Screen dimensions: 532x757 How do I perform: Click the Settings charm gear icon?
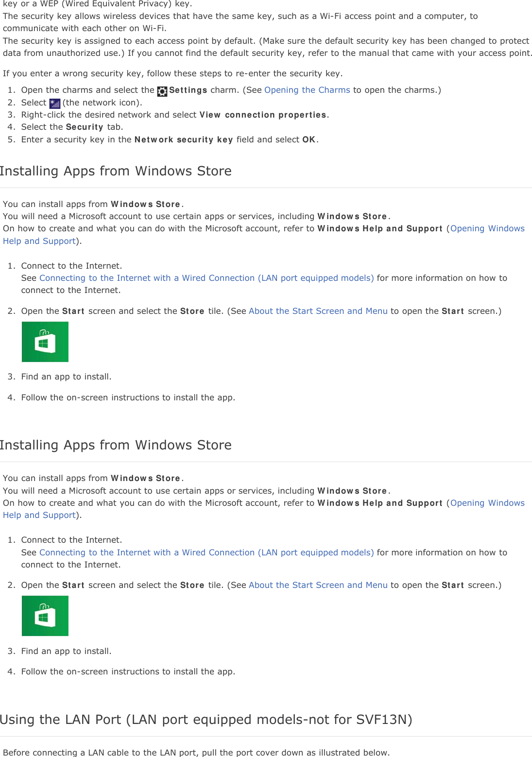pyautogui.click(x=162, y=91)
